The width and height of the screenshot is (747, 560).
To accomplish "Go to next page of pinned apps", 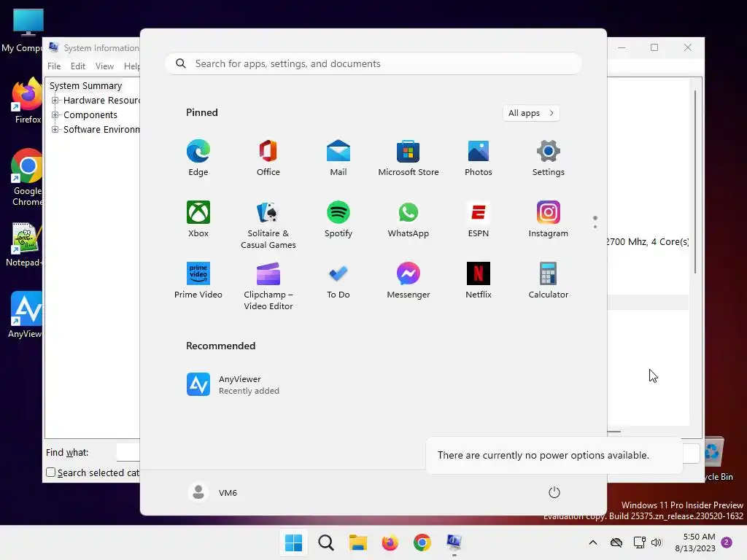I will [595, 227].
